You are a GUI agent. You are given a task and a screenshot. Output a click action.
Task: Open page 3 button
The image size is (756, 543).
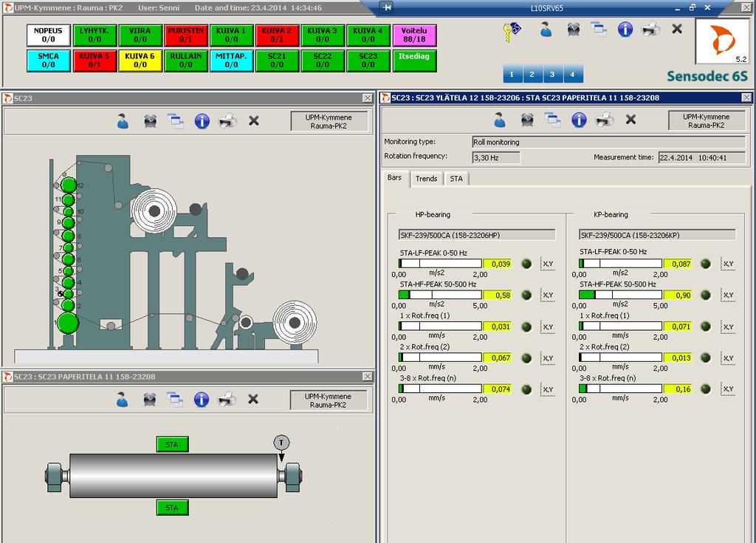point(552,75)
